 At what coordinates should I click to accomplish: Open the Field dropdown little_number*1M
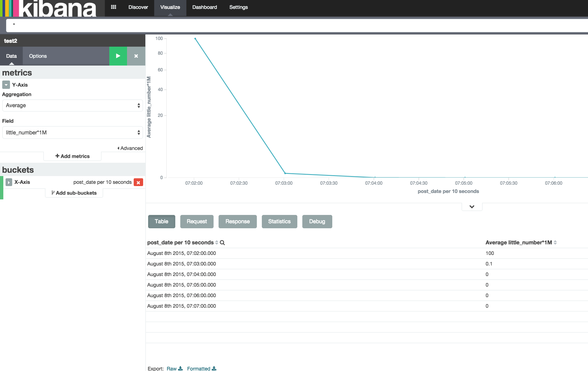72,133
